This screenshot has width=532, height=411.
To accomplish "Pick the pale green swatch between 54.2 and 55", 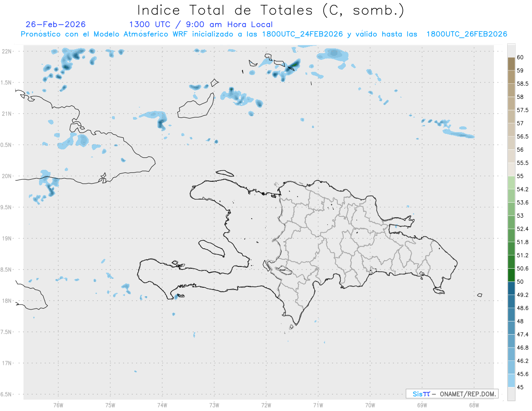I will pyautogui.click(x=511, y=183).
